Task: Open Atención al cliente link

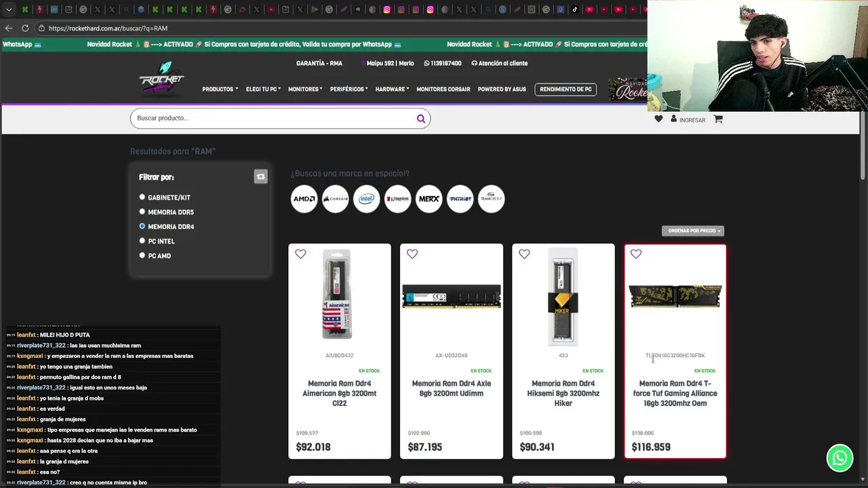Action: tap(500, 63)
